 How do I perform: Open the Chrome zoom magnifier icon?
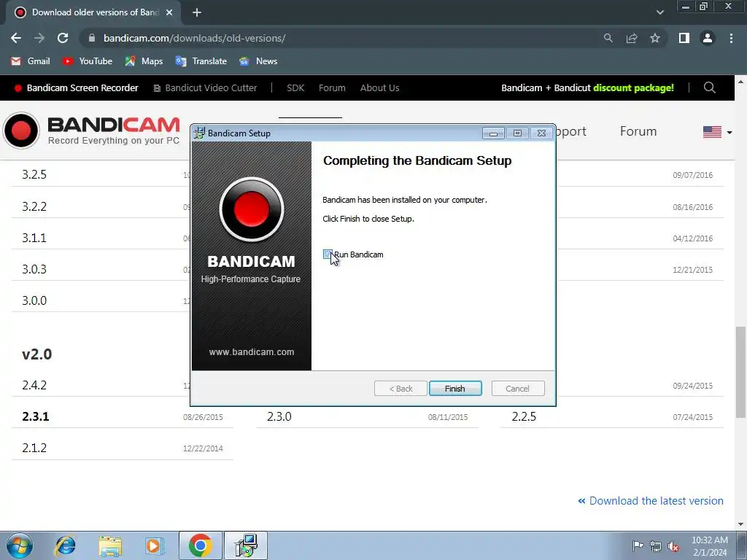[608, 38]
